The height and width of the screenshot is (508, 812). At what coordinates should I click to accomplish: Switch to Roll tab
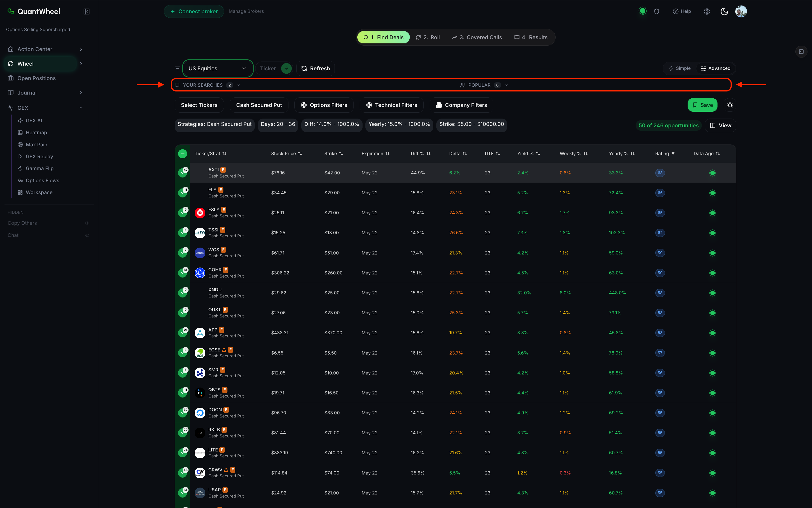[x=428, y=37]
